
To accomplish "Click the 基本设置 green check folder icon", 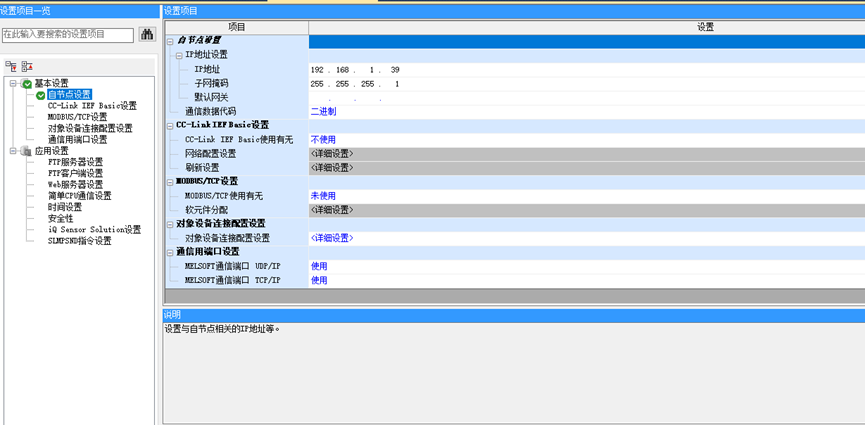I will [x=26, y=83].
